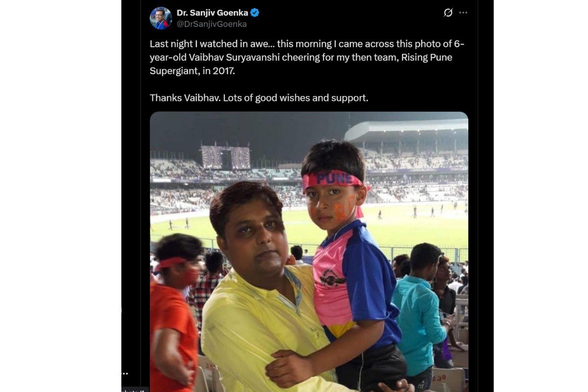This screenshot has height=392, width=588.
Task: Open the Dr. Sanjiv Goenka display name link
Action: (212, 13)
